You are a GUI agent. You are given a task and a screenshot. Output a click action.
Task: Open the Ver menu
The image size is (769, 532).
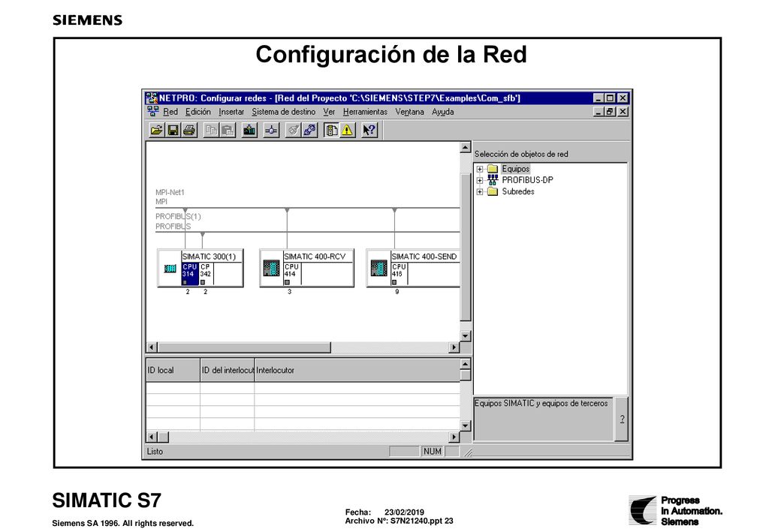(x=329, y=112)
